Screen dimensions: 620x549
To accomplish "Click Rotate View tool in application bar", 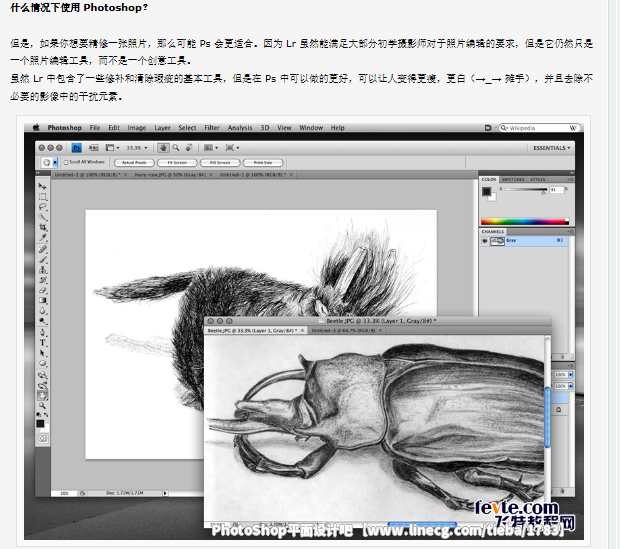I will pyautogui.click(x=189, y=148).
